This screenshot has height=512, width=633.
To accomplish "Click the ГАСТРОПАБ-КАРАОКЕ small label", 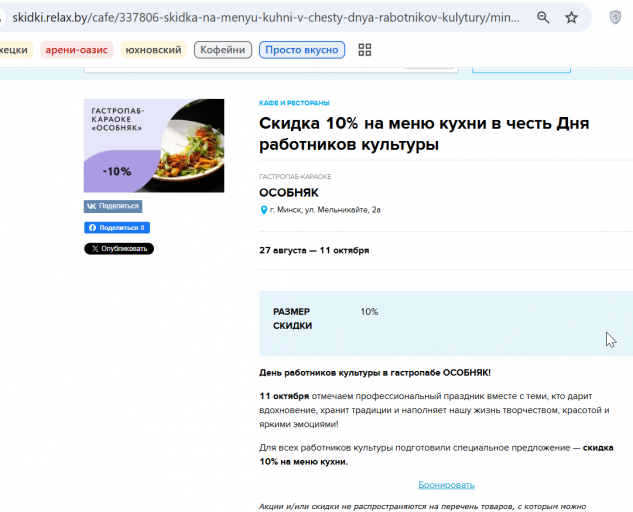I will click(x=295, y=177).
